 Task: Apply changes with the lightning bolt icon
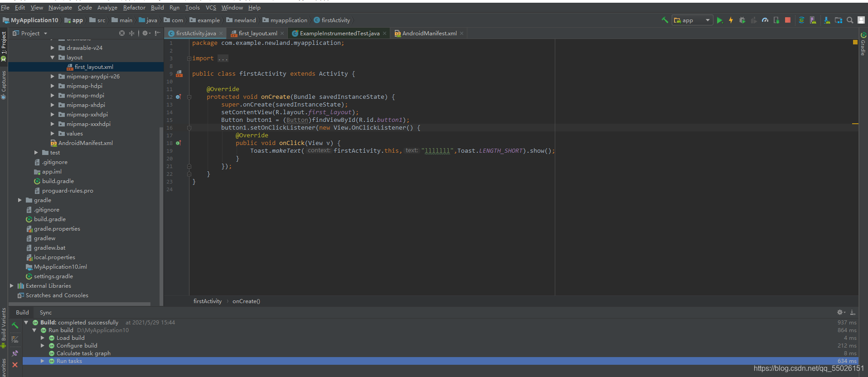coord(731,20)
